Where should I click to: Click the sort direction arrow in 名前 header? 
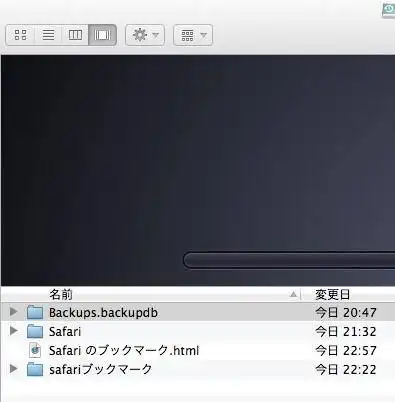pyautogui.click(x=293, y=294)
